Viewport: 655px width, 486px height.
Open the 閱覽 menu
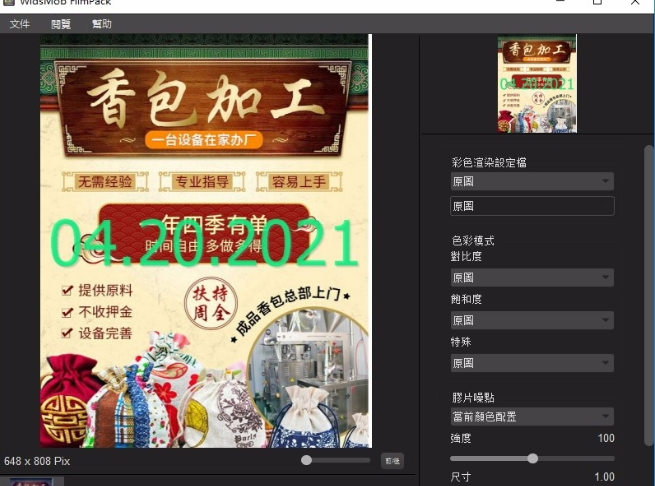click(61, 23)
